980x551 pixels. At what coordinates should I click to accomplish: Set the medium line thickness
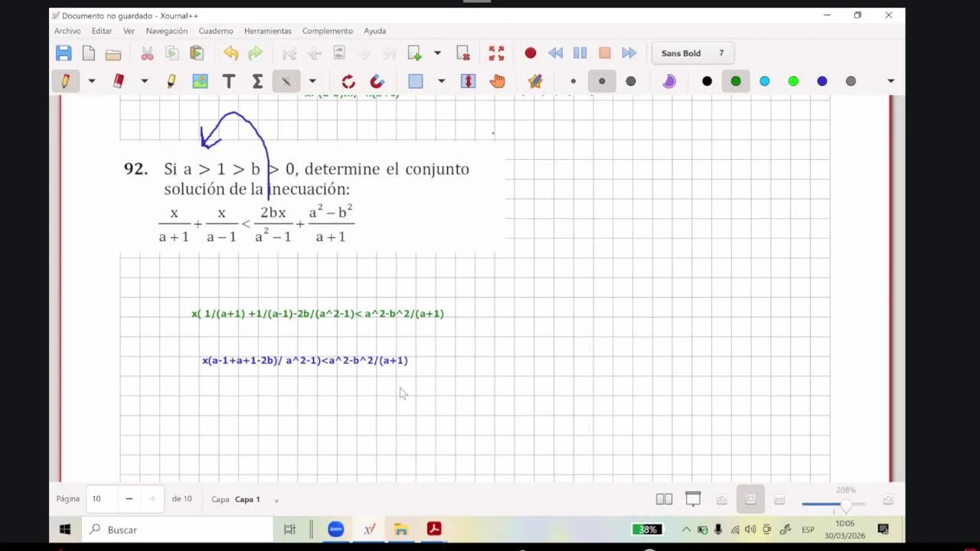tap(602, 81)
